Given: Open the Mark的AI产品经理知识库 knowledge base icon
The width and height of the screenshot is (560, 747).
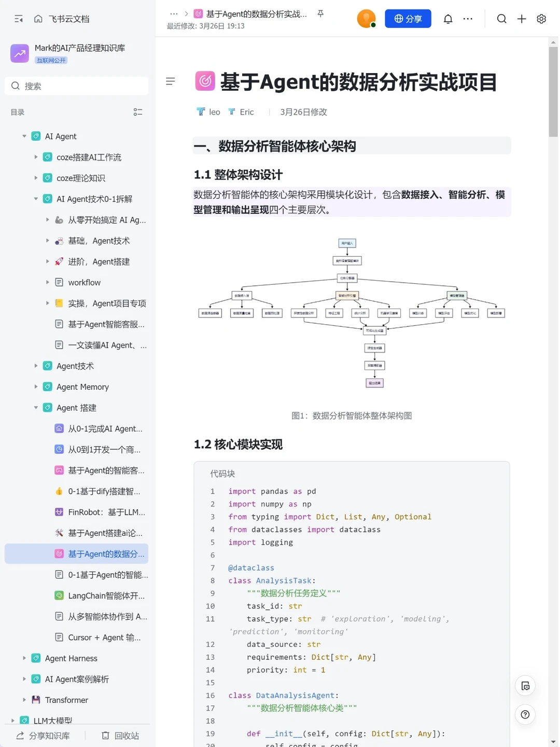Looking at the screenshot, I should tap(20, 53).
